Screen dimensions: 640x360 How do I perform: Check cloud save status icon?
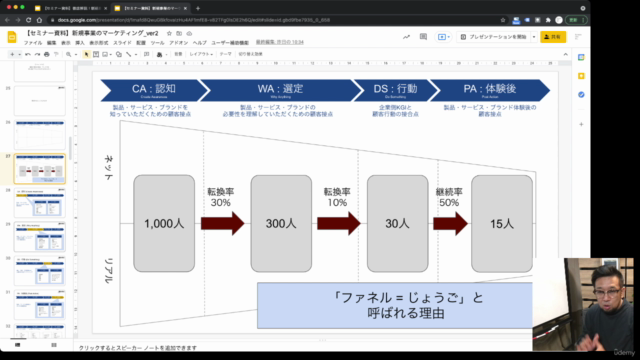189,33
